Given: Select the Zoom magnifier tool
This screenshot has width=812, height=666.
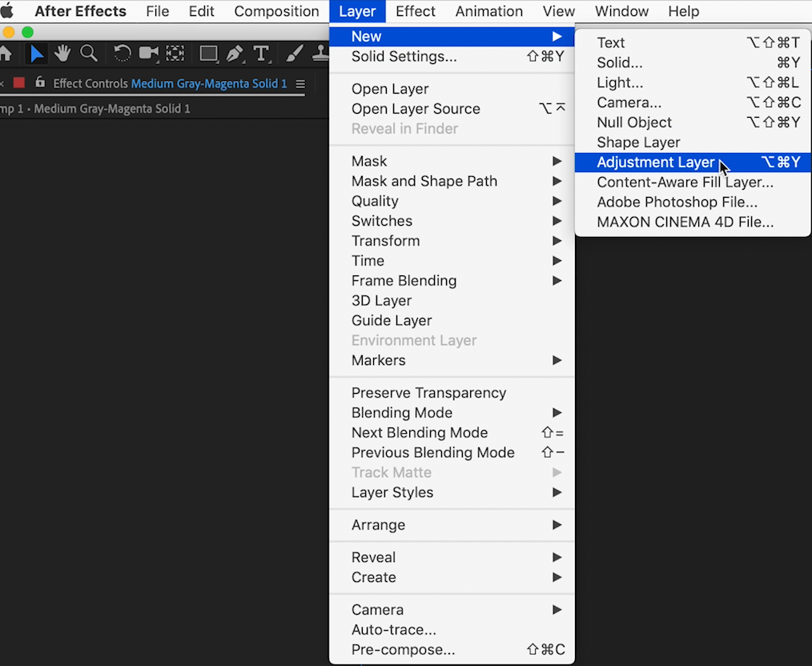Looking at the screenshot, I should coord(88,54).
